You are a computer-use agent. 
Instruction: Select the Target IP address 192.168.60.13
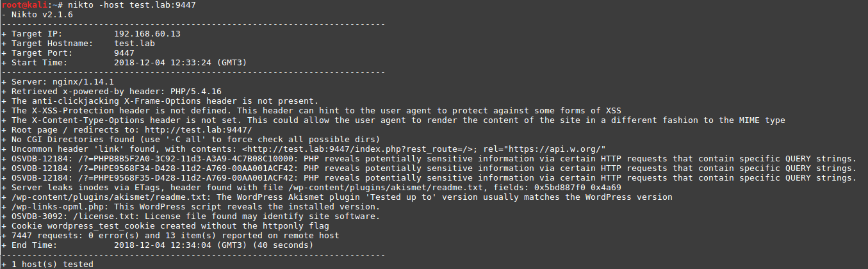(x=147, y=34)
